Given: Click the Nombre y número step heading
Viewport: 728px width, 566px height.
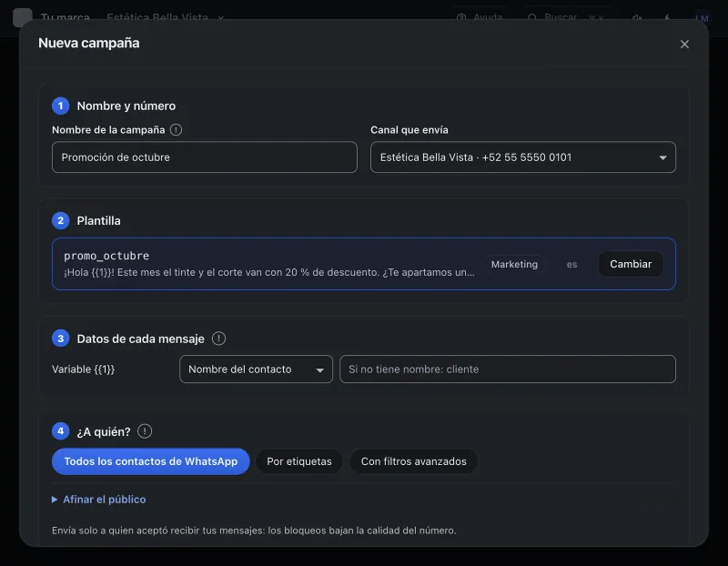Looking at the screenshot, I should tap(126, 106).
